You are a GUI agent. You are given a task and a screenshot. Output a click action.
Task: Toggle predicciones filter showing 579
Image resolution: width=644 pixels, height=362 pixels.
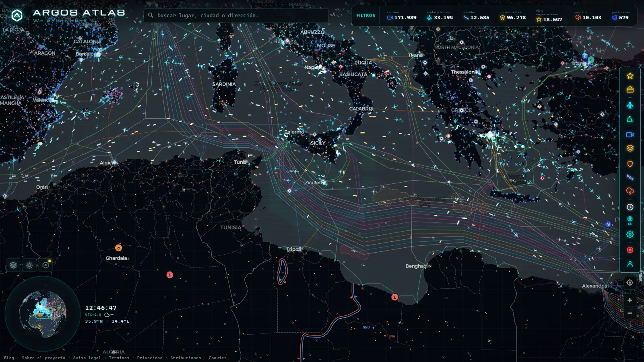click(621, 16)
